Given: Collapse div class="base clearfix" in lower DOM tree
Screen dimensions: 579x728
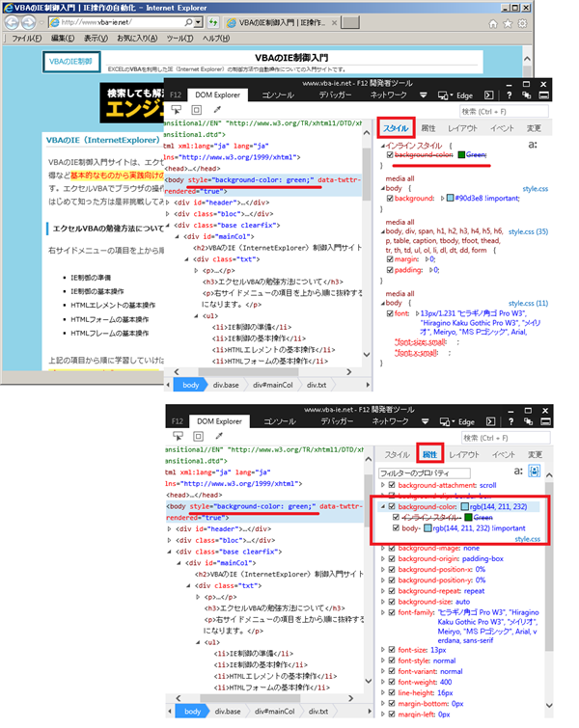Looking at the screenshot, I should click(169, 552).
